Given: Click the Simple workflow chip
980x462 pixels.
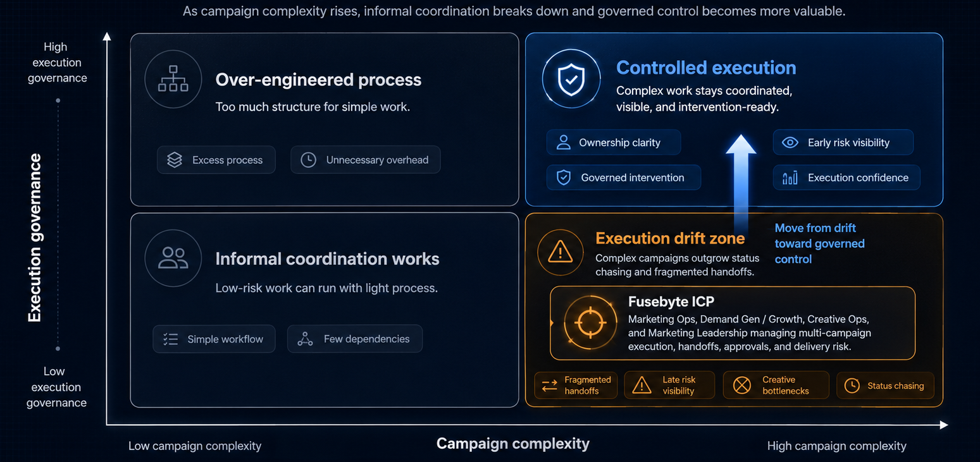Looking at the screenshot, I should pos(214,339).
